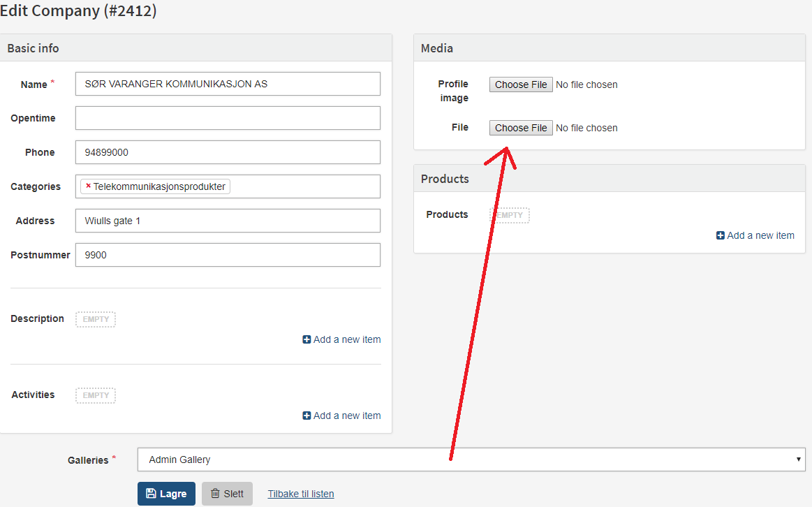
Task: Remove the Telekommunikasjonsprodukter category tag
Action: [x=87, y=186]
